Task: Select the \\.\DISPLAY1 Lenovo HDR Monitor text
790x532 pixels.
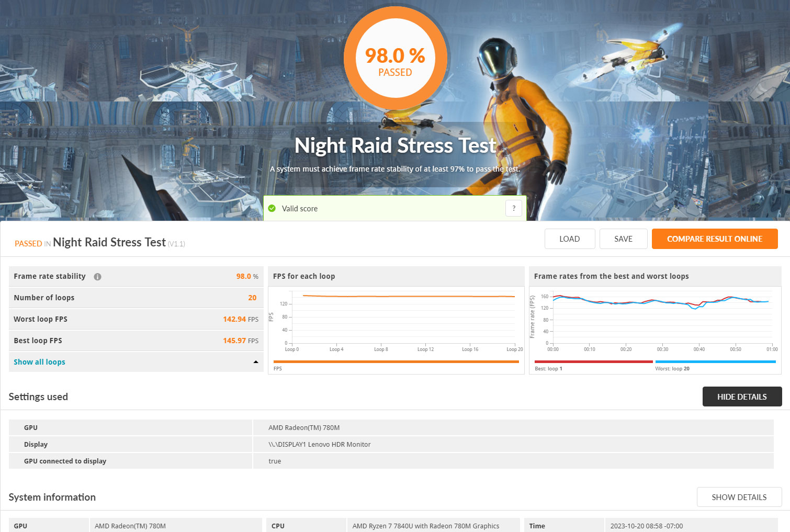Action: [x=319, y=444]
